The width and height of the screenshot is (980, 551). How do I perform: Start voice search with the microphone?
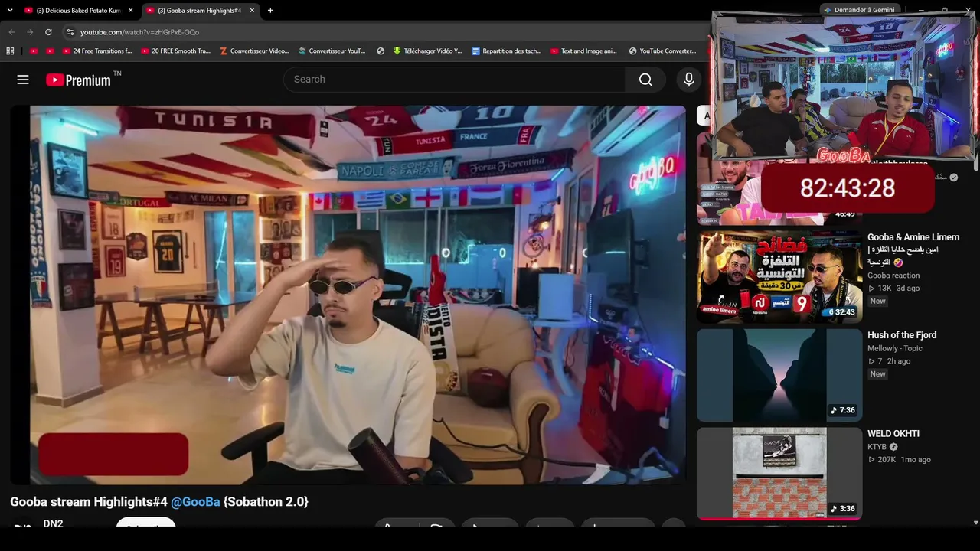pyautogui.click(x=689, y=80)
